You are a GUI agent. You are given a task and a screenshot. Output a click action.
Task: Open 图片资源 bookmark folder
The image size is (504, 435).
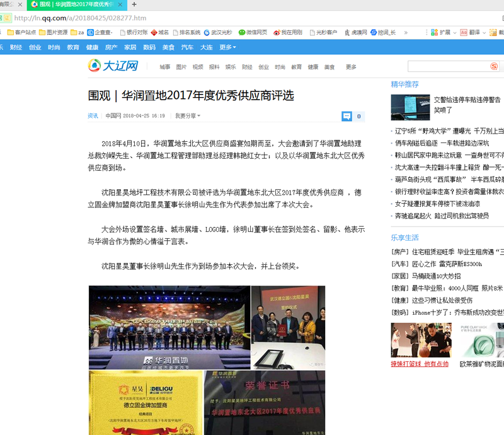click(x=54, y=32)
